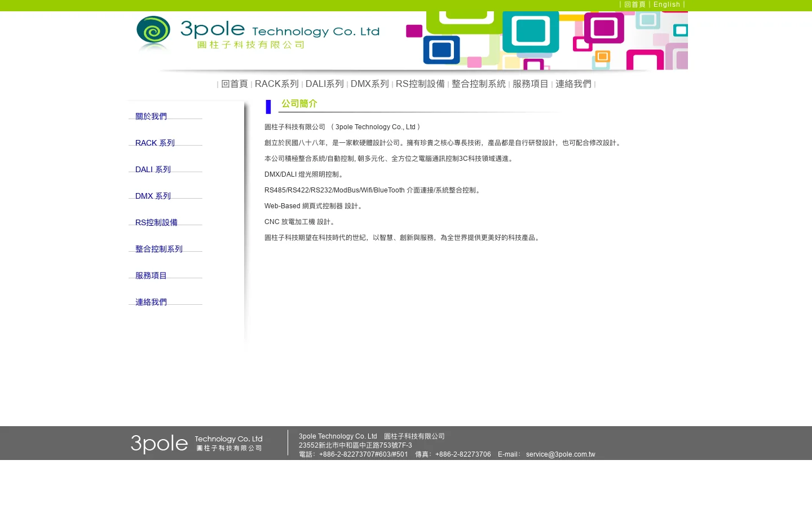Click the line starting with 本公司積極整合系統
The width and height of the screenshot is (812, 508).
point(390,159)
